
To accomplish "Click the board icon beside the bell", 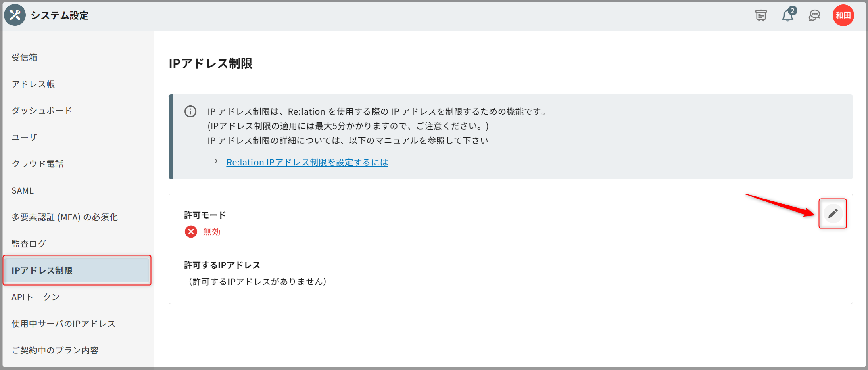I will 761,15.
